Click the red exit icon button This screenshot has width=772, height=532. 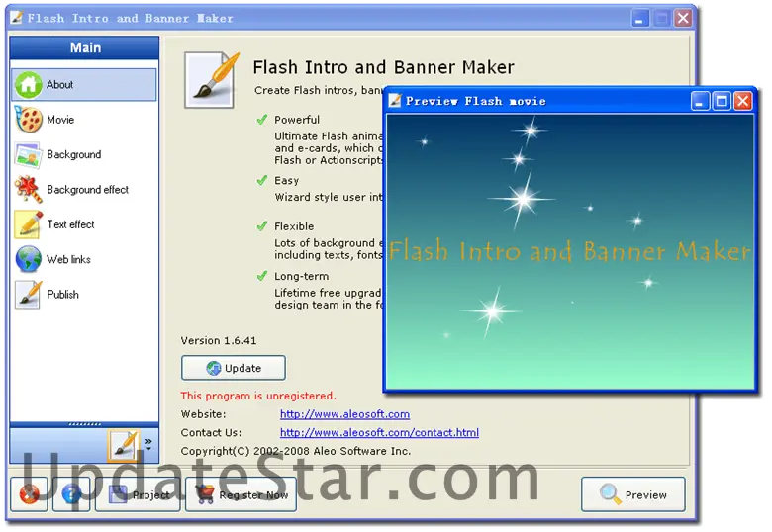pos(29,494)
